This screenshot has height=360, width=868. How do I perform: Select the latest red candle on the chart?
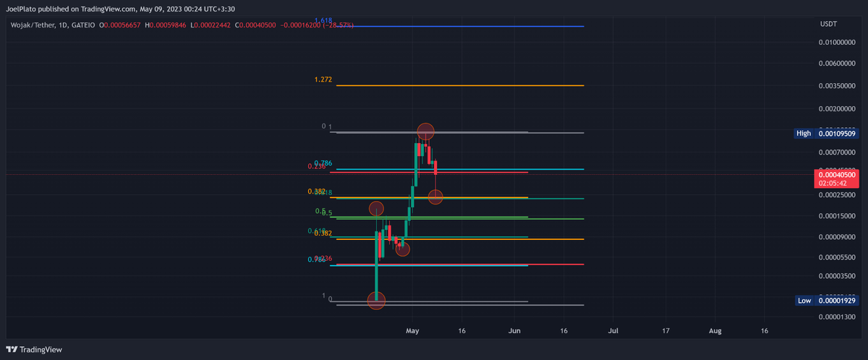coord(435,168)
